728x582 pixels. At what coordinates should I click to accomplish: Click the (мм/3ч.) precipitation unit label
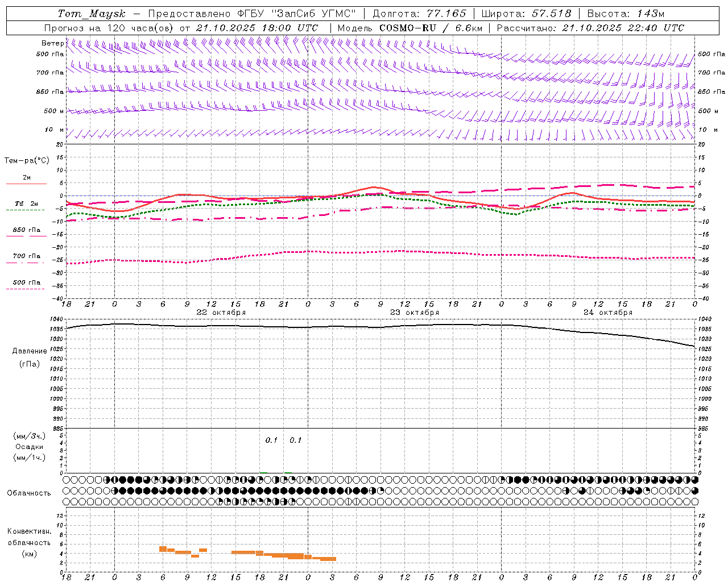tap(30, 436)
